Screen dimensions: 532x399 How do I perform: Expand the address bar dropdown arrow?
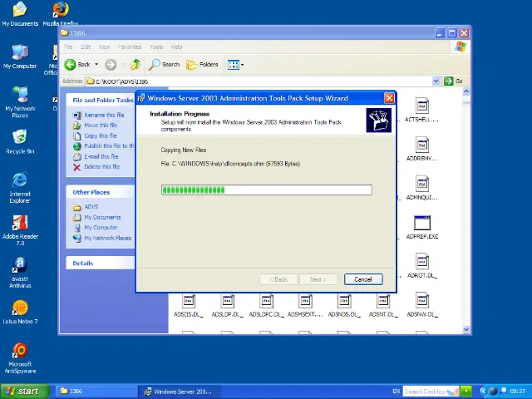click(436, 81)
